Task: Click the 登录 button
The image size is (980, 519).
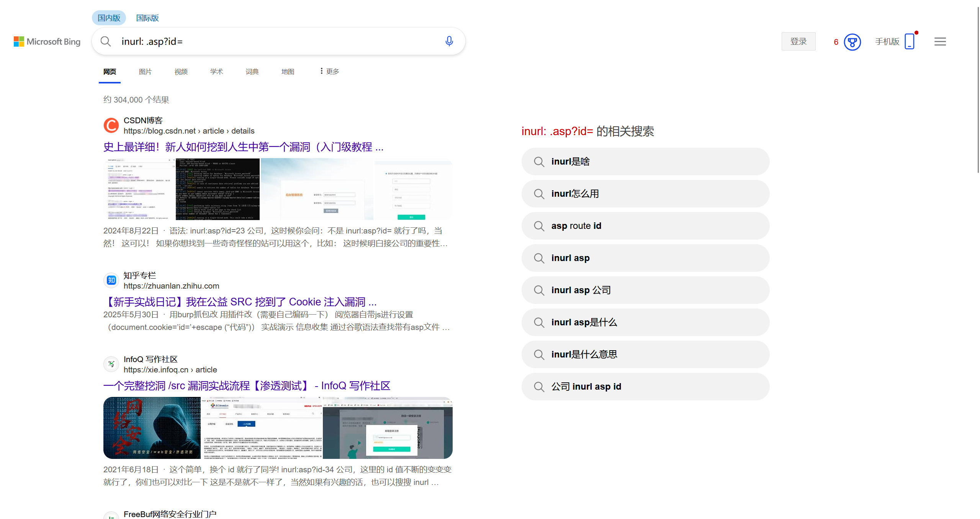Action: (x=798, y=41)
